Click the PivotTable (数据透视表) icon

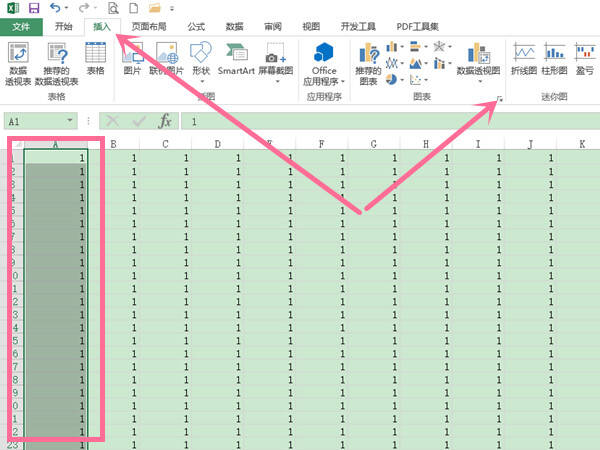[18, 64]
